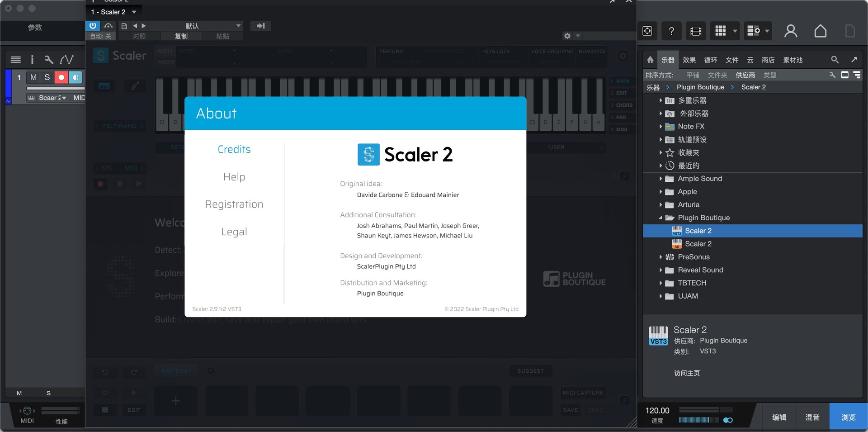
Task: Open browser search magnifier icon
Action: pos(835,60)
